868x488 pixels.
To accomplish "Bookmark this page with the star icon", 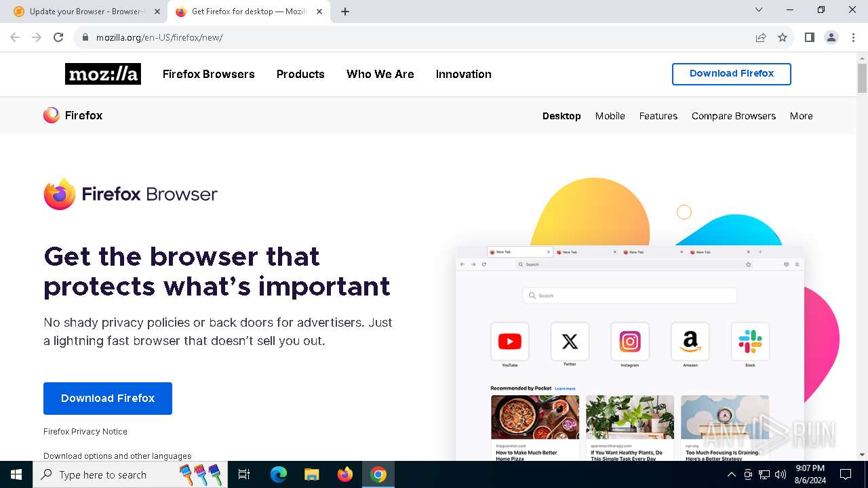I will click(783, 37).
